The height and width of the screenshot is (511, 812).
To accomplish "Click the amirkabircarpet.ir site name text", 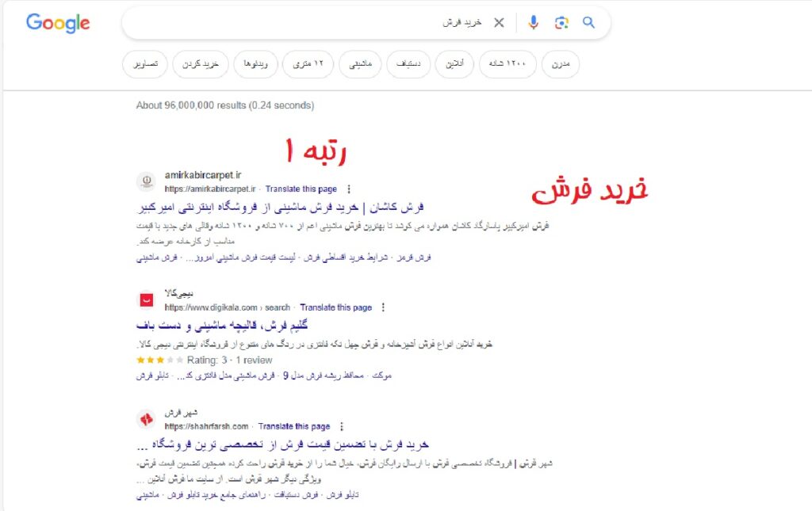I will (203, 175).
